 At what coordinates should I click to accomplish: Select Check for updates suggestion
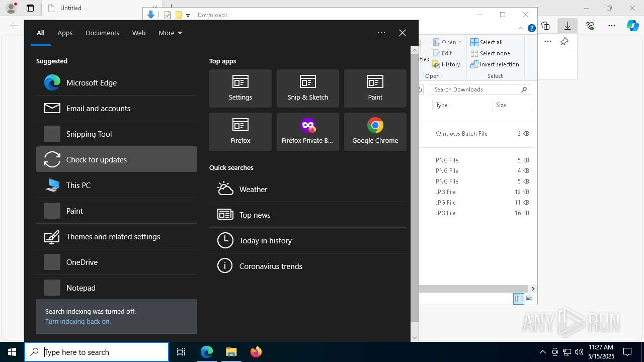[117, 159]
